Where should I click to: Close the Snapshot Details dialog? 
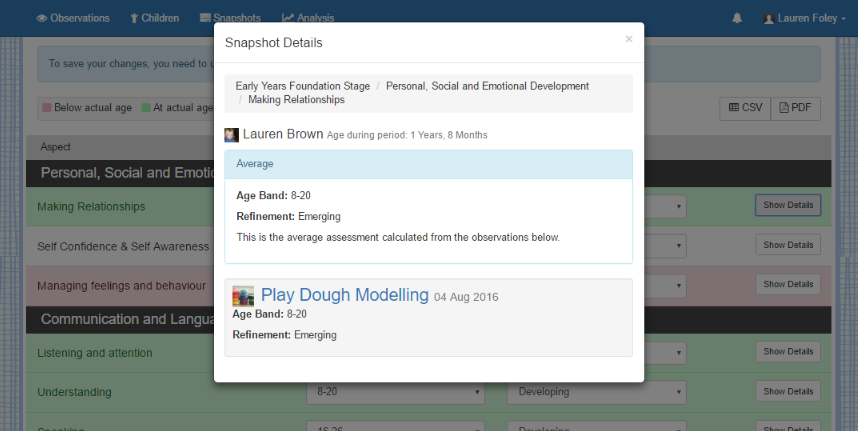(x=629, y=39)
